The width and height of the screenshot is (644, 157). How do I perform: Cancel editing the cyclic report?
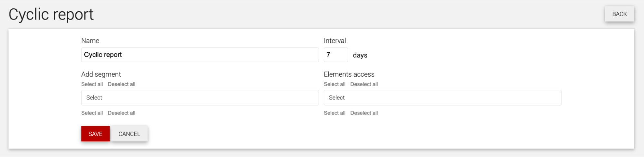point(130,134)
